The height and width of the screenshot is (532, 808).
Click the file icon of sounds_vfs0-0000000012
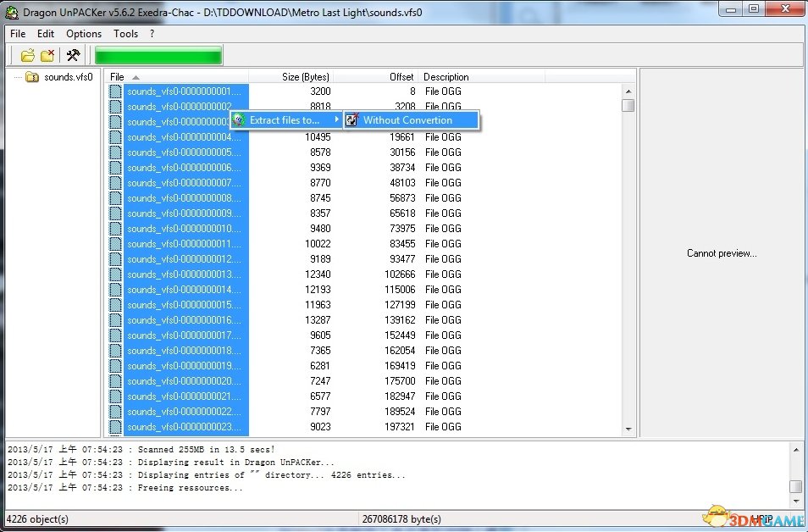(x=115, y=258)
